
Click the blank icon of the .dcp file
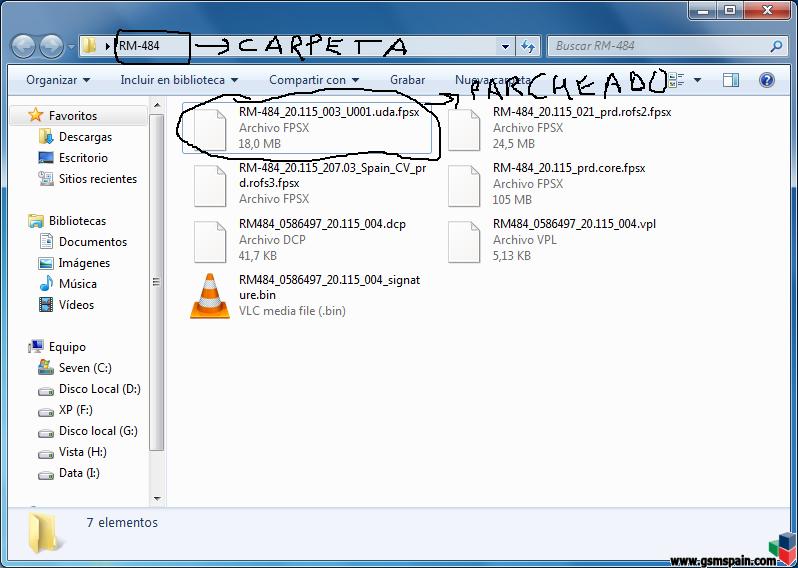coord(210,242)
